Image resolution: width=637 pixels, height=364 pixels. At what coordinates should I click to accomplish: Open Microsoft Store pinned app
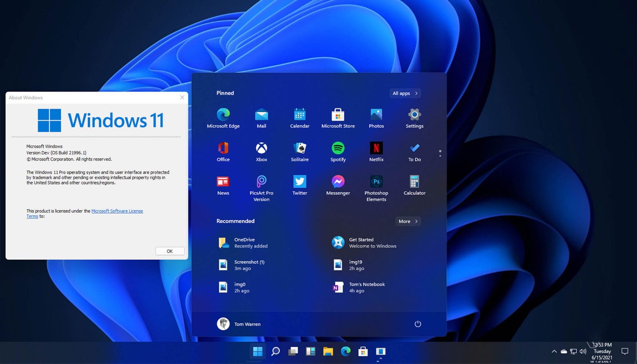(x=338, y=118)
